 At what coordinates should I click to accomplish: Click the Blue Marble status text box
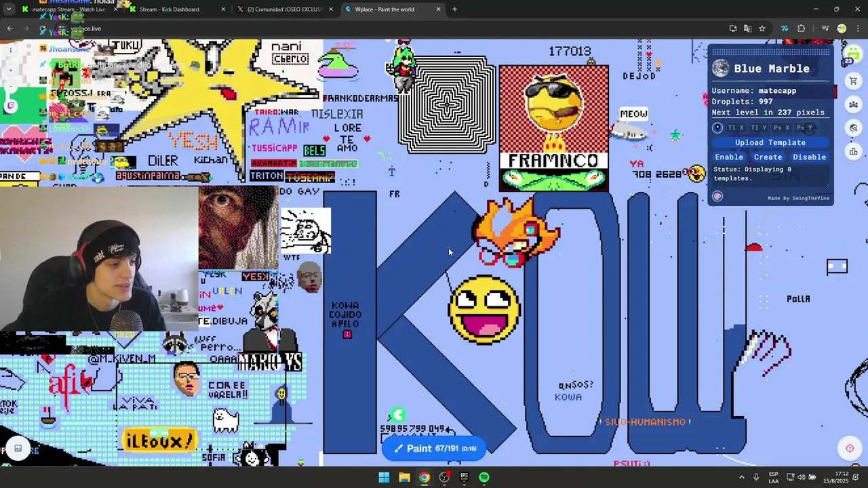pyautogui.click(x=770, y=175)
